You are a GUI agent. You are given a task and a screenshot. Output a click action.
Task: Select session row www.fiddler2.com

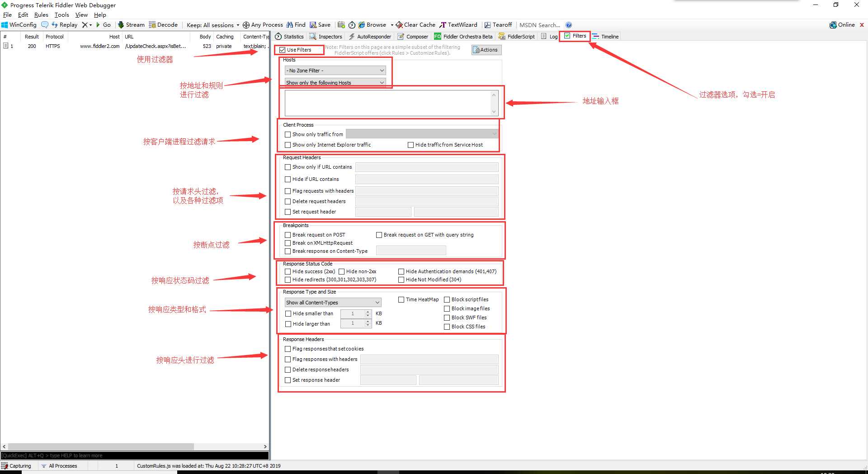(x=135, y=46)
